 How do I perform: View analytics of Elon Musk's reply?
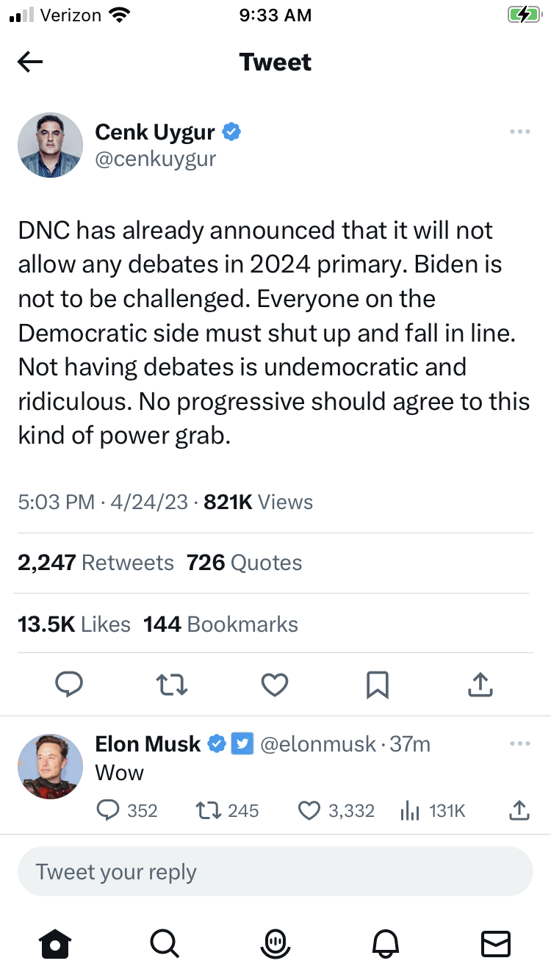point(408,810)
